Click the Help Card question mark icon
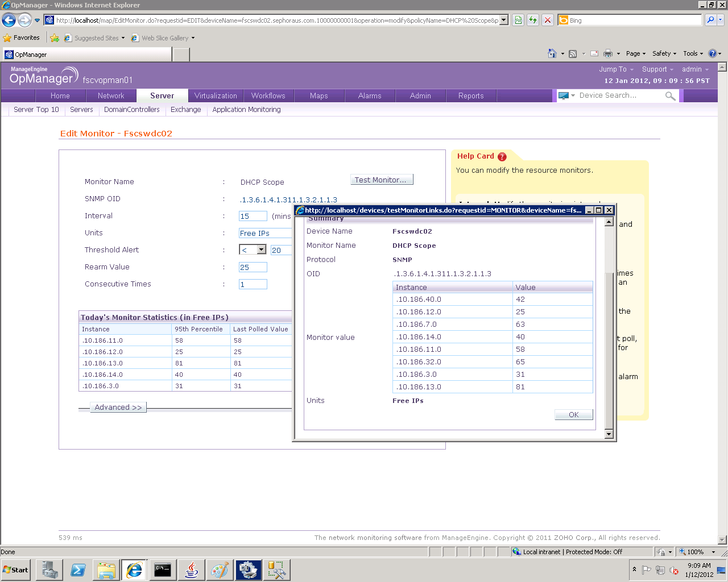Viewport: 728px width, 582px height. pyautogui.click(x=502, y=157)
